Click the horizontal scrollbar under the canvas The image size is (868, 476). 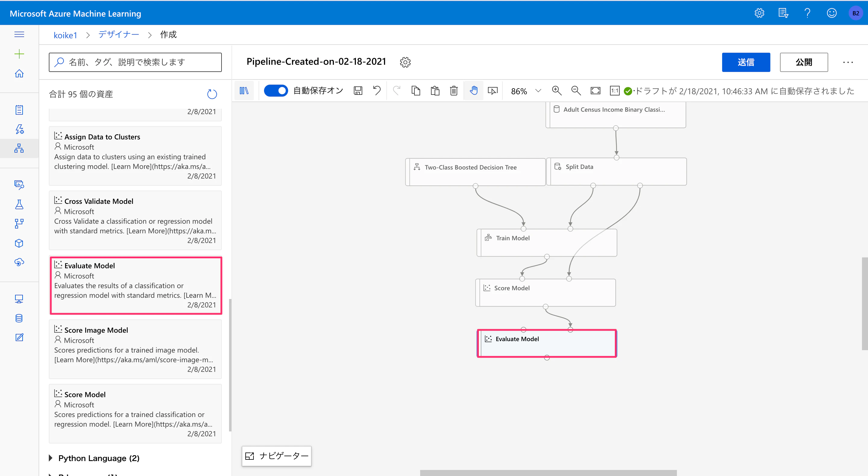pos(548,473)
